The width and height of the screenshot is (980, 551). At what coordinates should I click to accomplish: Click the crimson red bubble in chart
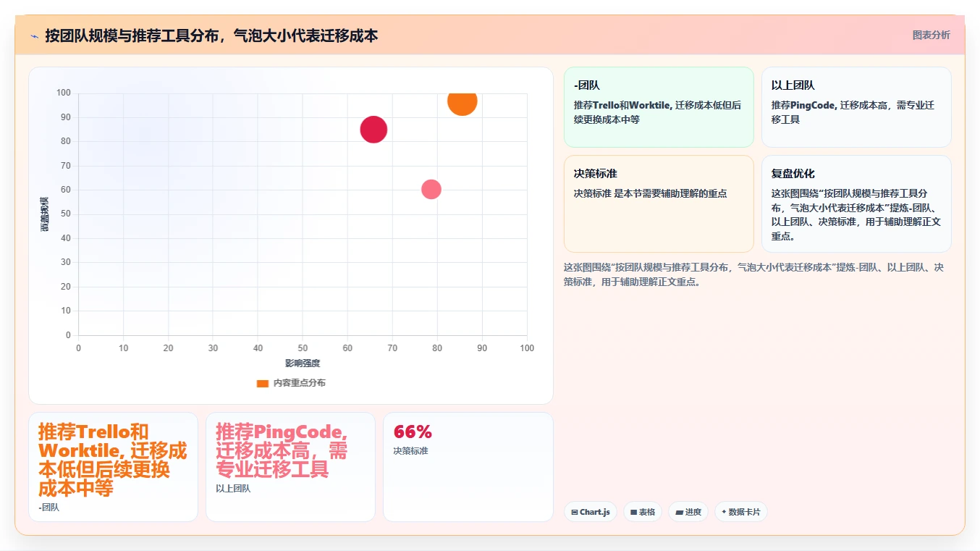coord(373,130)
